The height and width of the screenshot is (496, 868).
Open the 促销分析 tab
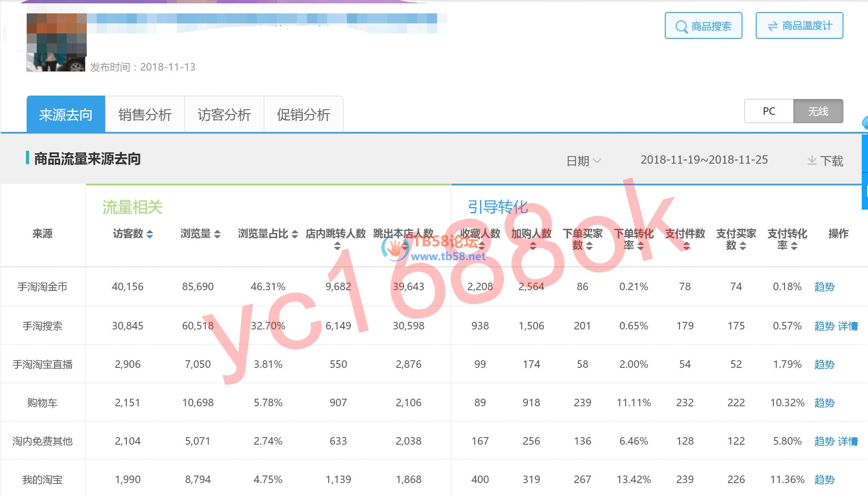(x=303, y=114)
